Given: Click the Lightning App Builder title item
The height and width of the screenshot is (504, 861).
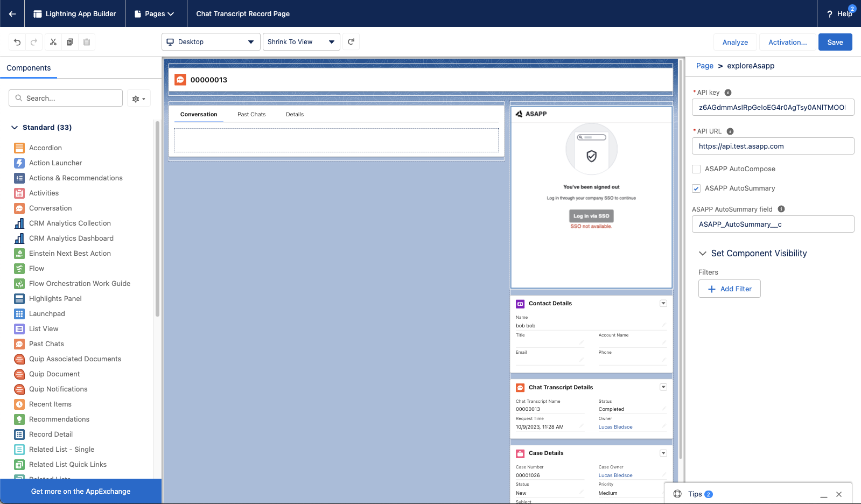Looking at the screenshot, I should click(x=75, y=14).
